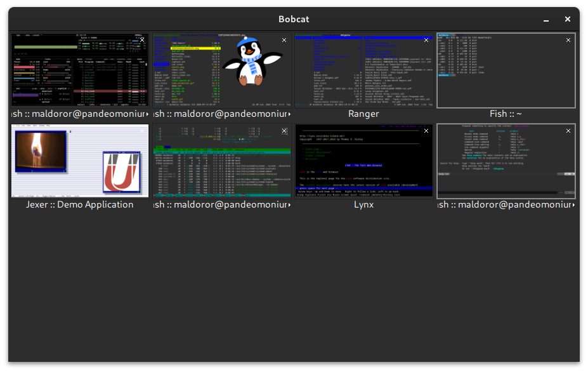Click the Lynx tab label
This screenshot has height=372, width=588.
363,204
